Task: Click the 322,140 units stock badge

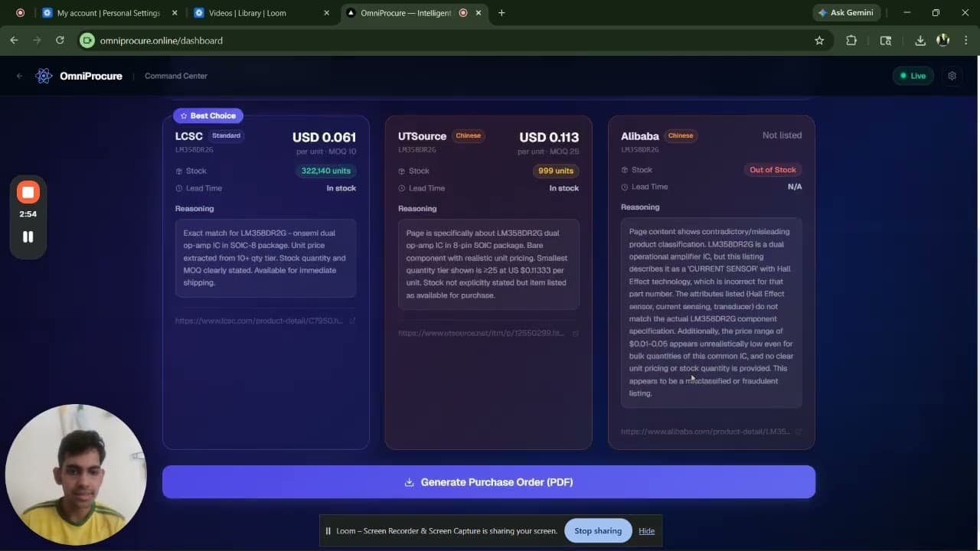Action: tap(326, 171)
